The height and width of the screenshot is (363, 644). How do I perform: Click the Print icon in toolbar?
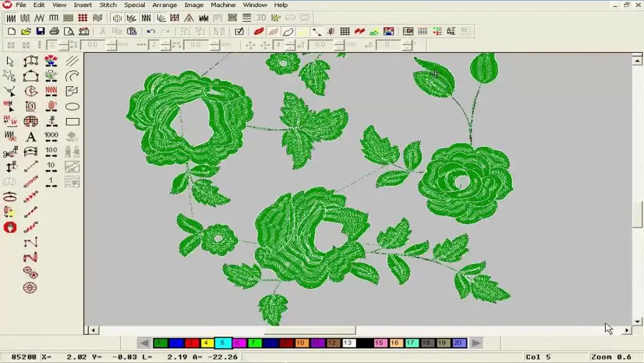point(54,31)
